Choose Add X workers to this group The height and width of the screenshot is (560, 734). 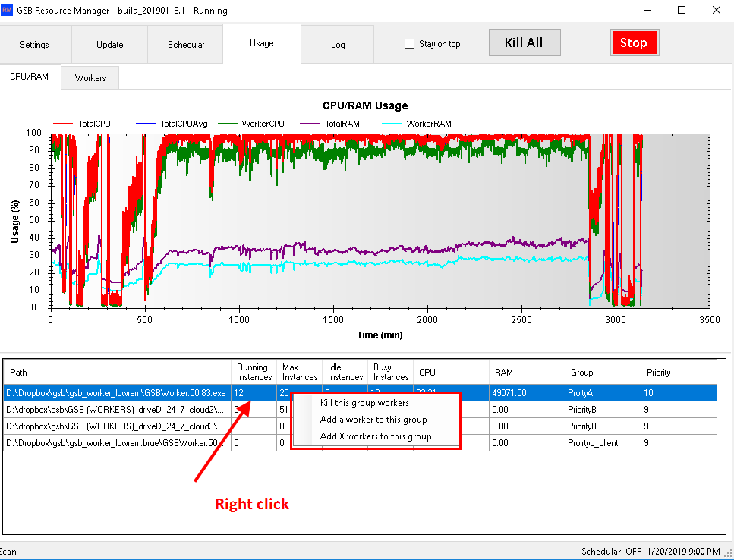[376, 436]
